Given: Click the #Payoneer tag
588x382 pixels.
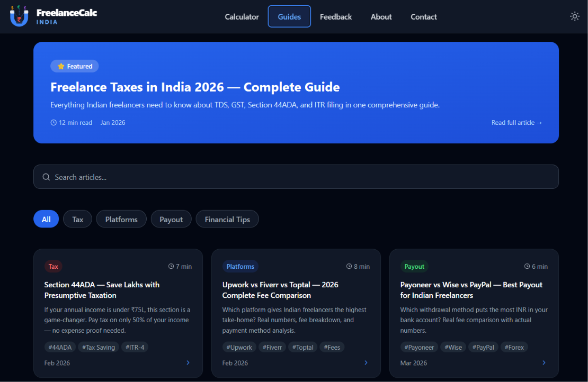Looking at the screenshot, I should [x=419, y=347].
